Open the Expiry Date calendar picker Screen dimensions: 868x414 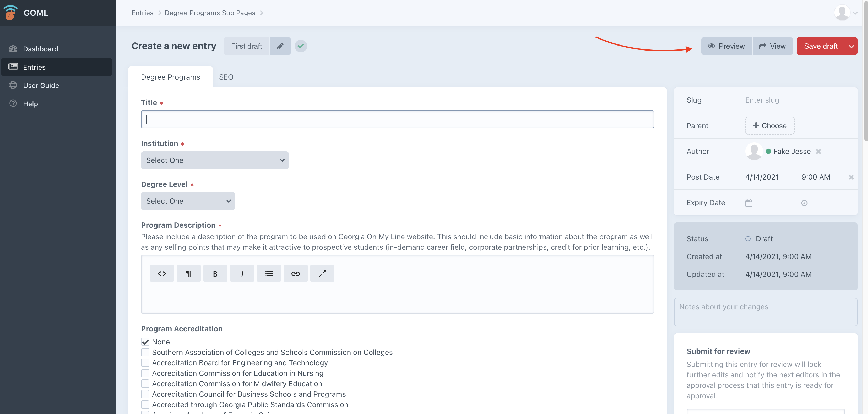click(x=748, y=203)
